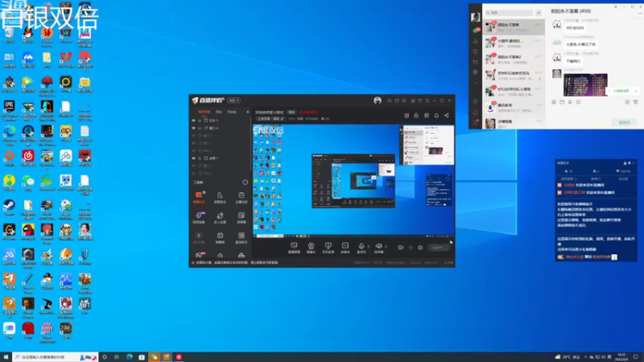644x362 pixels.
Task: Click red text link beside room title
Action: pyautogui.click(x=308, y=112)
